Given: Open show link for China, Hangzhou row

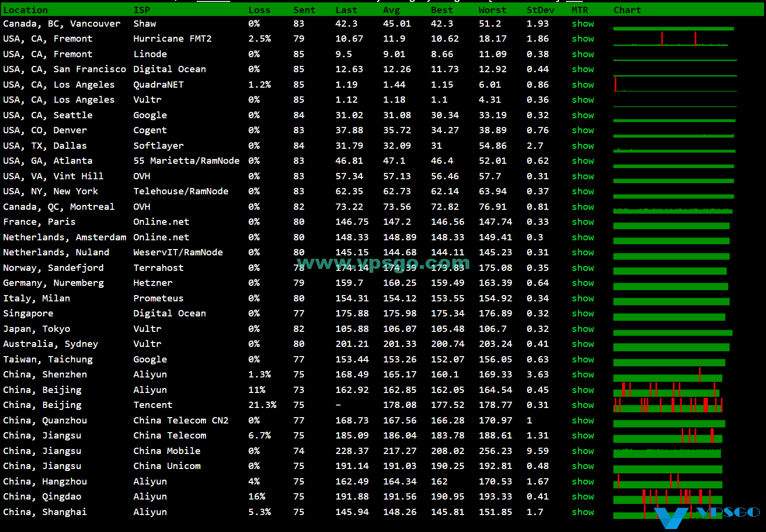Looking at the screenshot, I should coord(582,482).
